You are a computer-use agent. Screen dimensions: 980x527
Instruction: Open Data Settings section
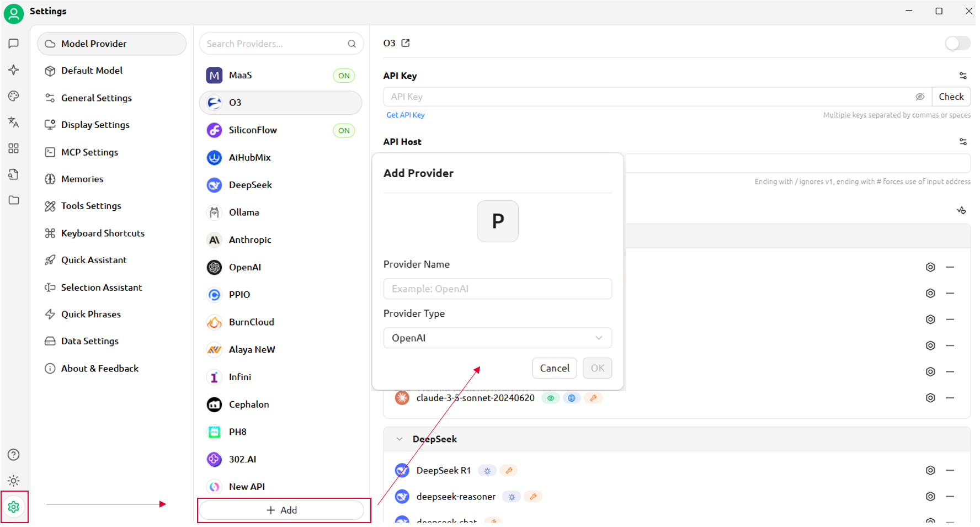point(111,341)
